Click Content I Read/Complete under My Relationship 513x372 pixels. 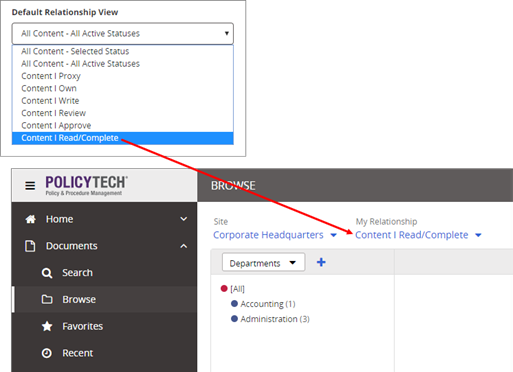[412, 235]
